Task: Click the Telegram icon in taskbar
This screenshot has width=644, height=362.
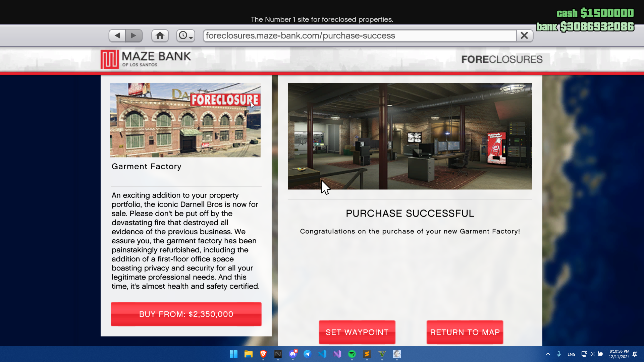Action: tap(307, 354)
